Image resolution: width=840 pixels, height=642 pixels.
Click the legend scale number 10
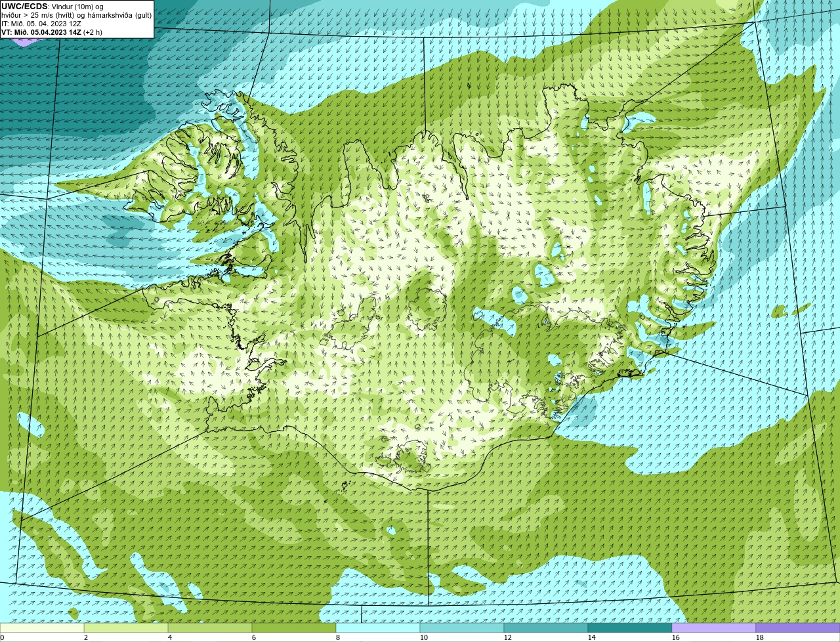pyautogui.click(x=424, y=637)
